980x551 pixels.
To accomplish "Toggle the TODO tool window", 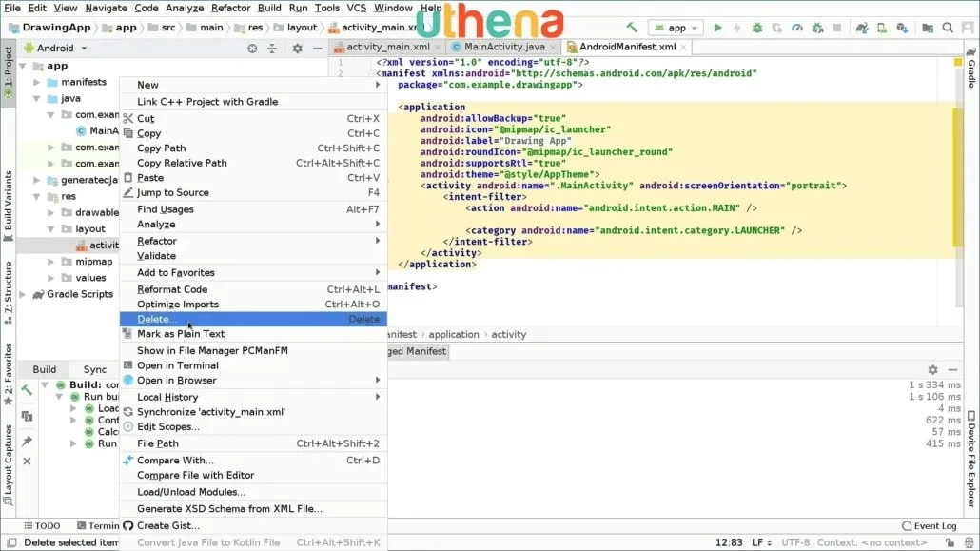I will [42, 526].
